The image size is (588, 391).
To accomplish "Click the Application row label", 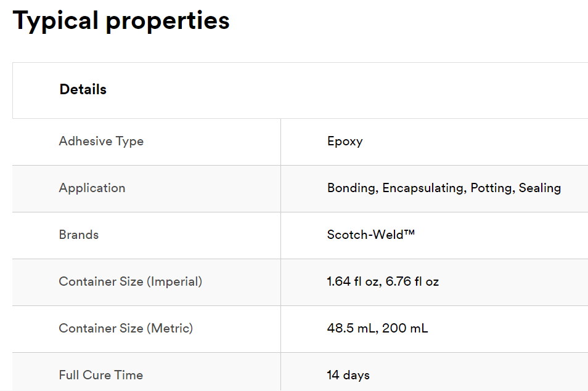I will coord(92,188).
